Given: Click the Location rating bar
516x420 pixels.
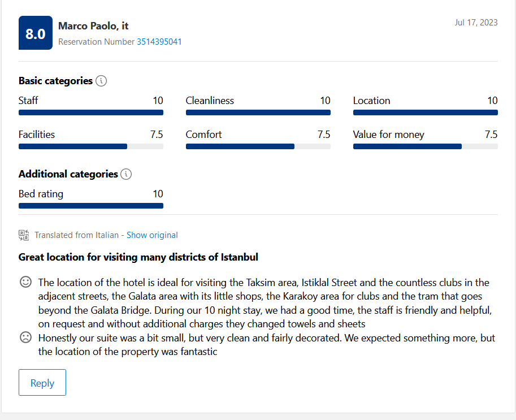Looking at the screenshot, I should (x=426, y=112).
